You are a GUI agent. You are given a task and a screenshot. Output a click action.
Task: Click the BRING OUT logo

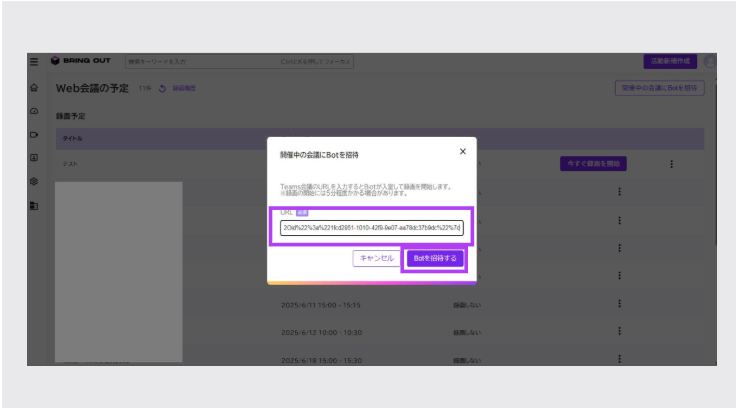click(81, 61)
